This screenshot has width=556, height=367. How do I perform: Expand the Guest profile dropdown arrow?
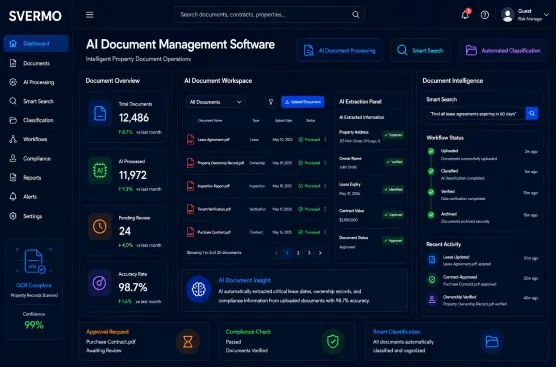point(546,15)
